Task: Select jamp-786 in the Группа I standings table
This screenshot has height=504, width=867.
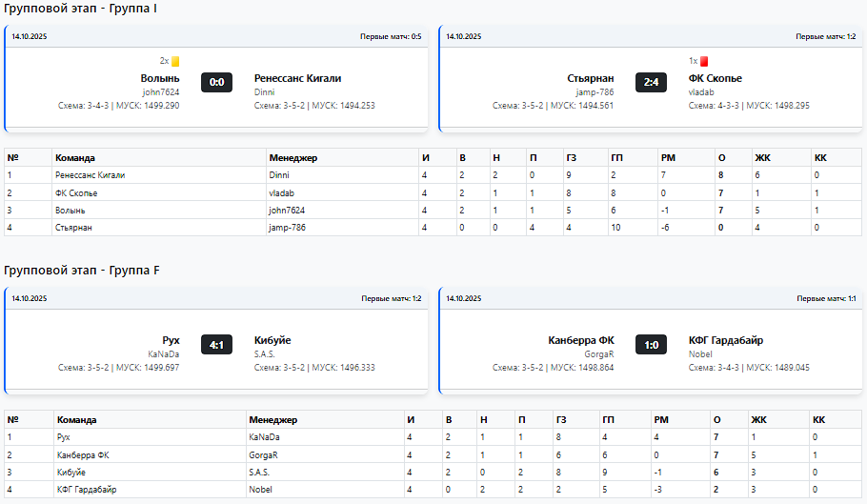Action: [287, 228]
